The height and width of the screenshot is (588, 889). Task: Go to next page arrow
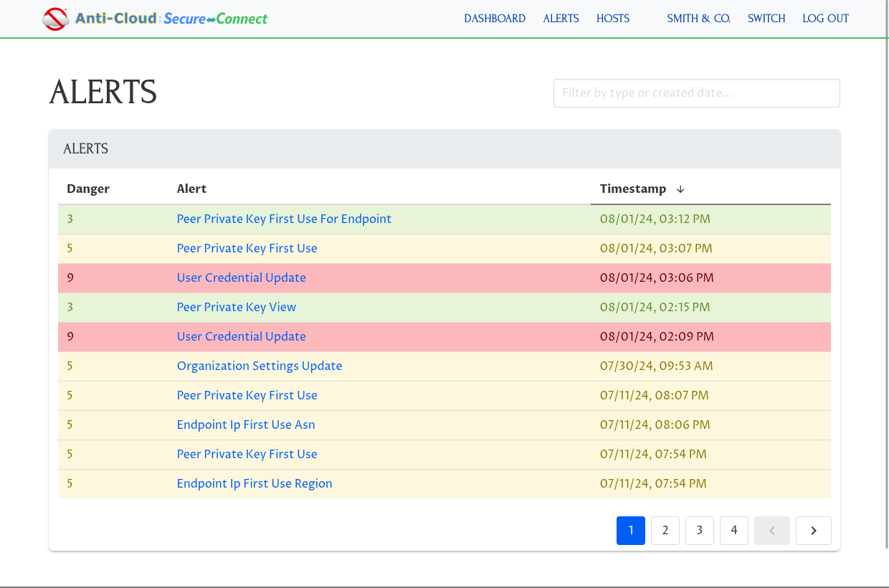(x=814, y=531)
